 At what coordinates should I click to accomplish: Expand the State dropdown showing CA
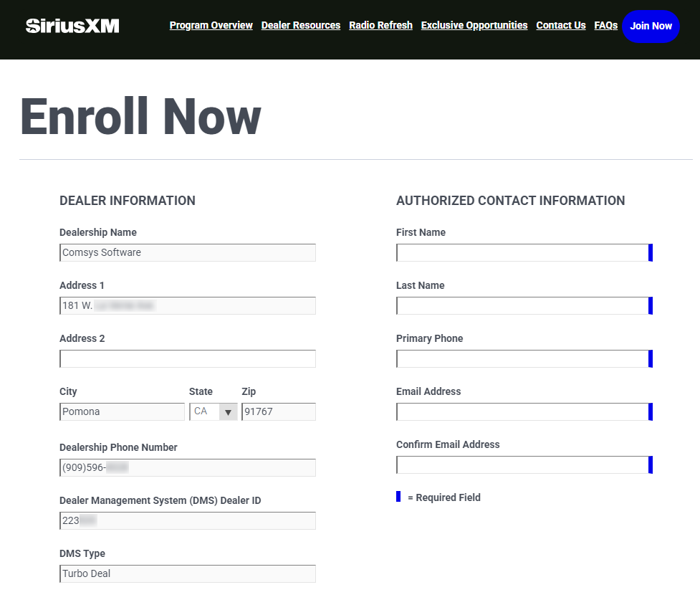(x=214, y=411)
